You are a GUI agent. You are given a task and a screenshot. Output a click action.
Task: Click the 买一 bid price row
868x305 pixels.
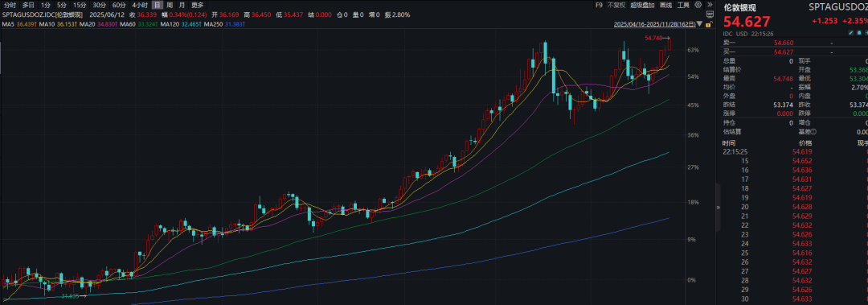click(x=795, y=52)
